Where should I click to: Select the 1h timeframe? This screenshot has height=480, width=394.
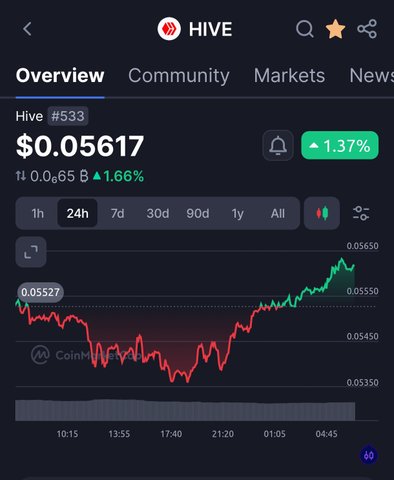[38, 213]
